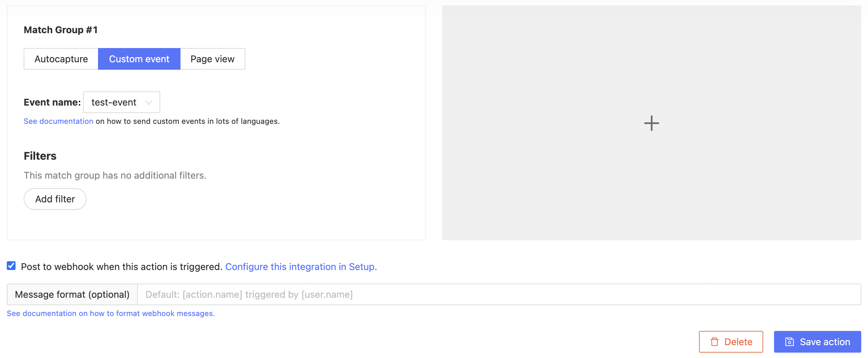Screen dimensions: 868x358
Task: Open custom events 'See documentation' link
Action: [58, 121]
